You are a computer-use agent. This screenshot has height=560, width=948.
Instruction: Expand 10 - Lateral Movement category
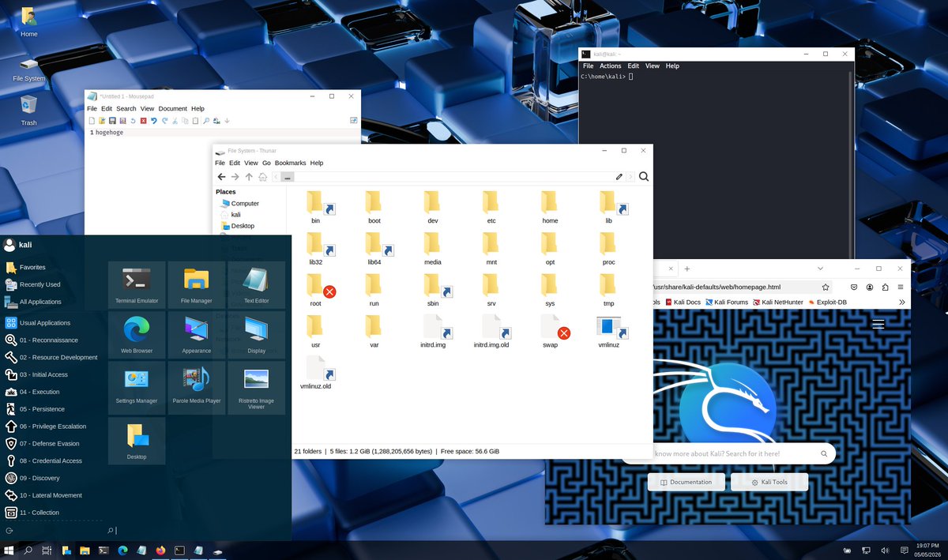(51, 495)
